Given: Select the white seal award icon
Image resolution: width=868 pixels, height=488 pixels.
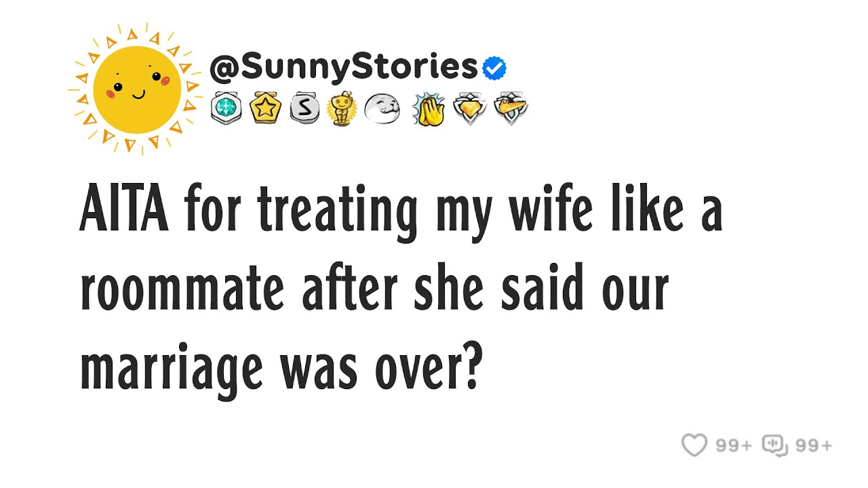Looking at the screenshot, I should pyautogui.click(x=382, y=108).
